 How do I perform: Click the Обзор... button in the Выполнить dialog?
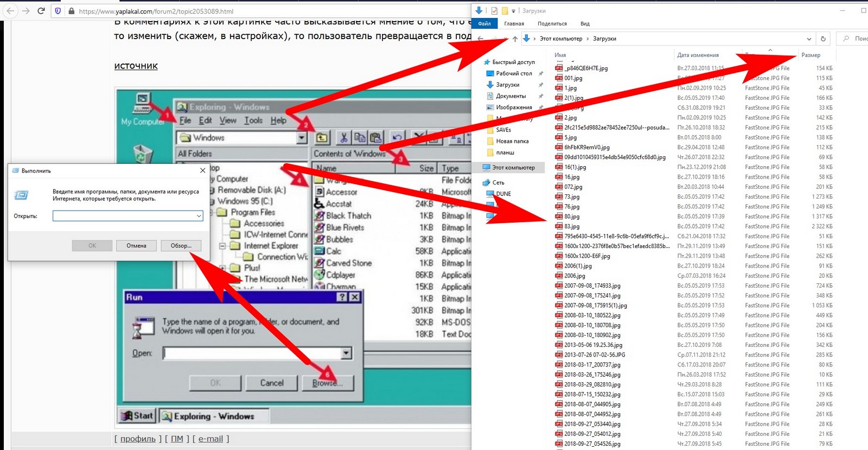click(181, 246)
